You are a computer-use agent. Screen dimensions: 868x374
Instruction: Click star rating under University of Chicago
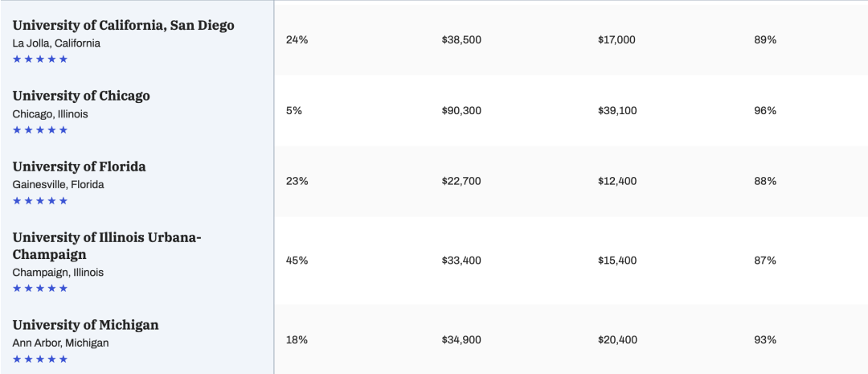(40, 130)
